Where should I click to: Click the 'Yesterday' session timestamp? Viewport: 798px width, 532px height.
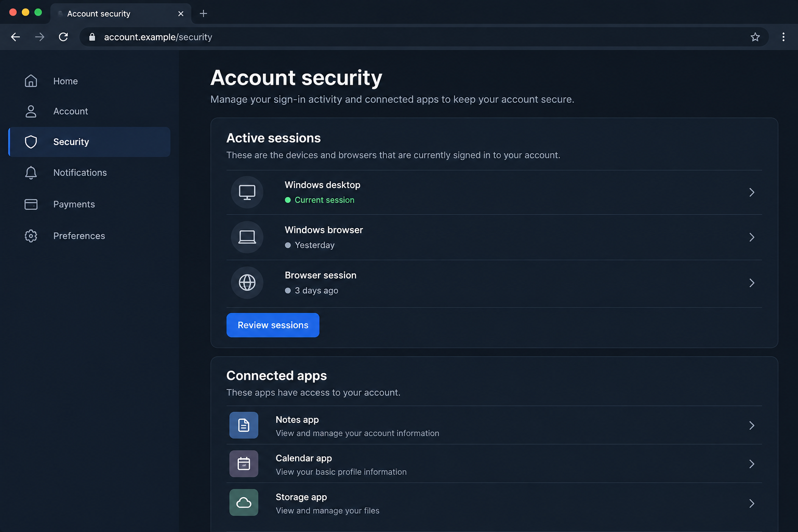(314, 245)
